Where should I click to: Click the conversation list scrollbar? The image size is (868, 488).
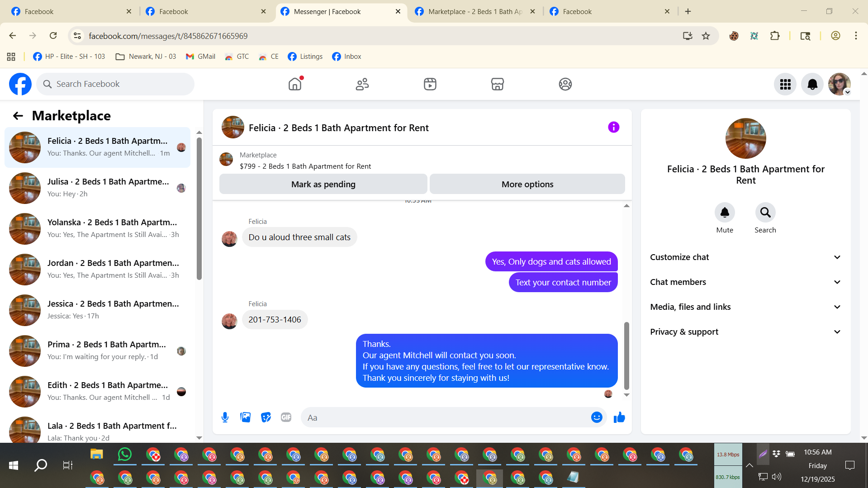(199, 208)
